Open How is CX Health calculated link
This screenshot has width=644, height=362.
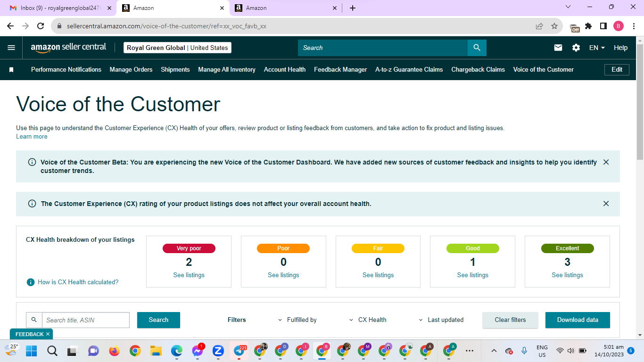[78, 282]
